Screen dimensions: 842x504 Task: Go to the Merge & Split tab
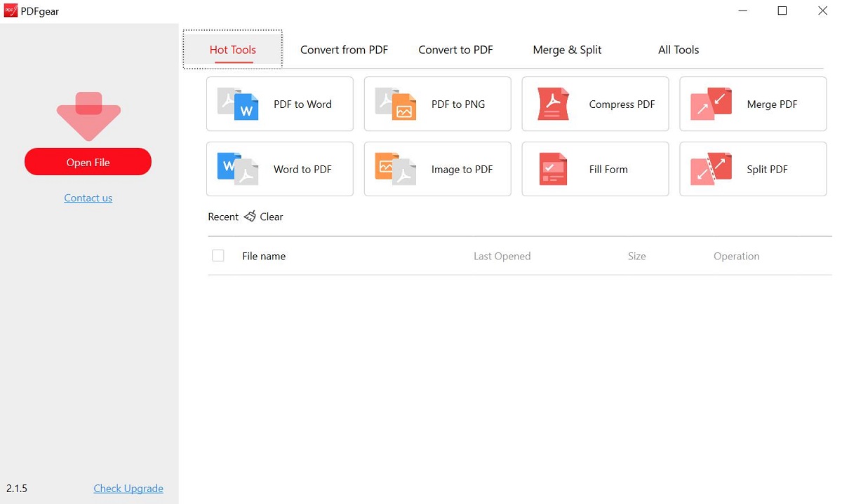[567, 50]
